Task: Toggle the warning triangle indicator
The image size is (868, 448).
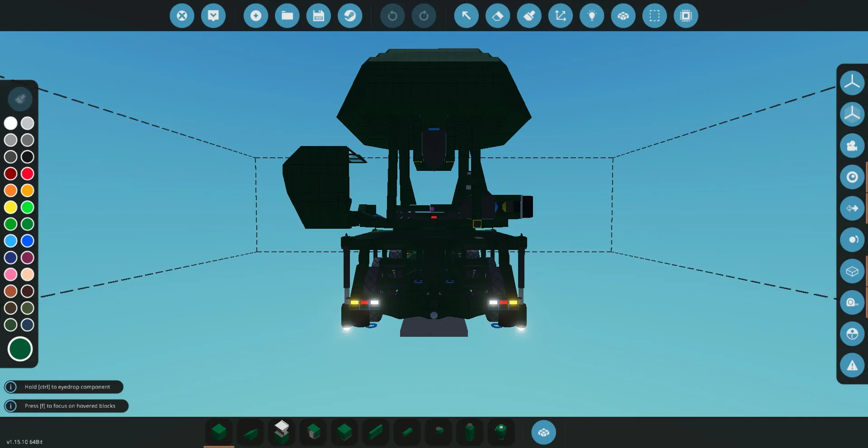Action: click(x=852, y=365)
